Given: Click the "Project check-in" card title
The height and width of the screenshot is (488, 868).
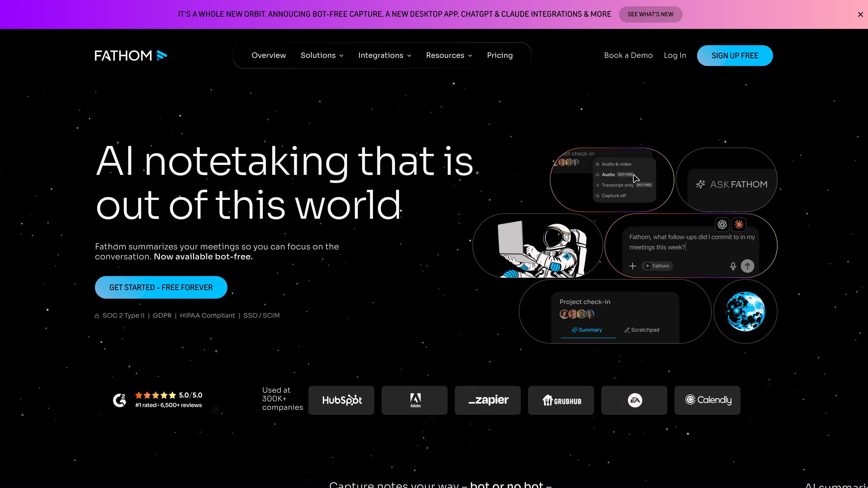Looking at the screenshot, I should click(x=585, y=302).
